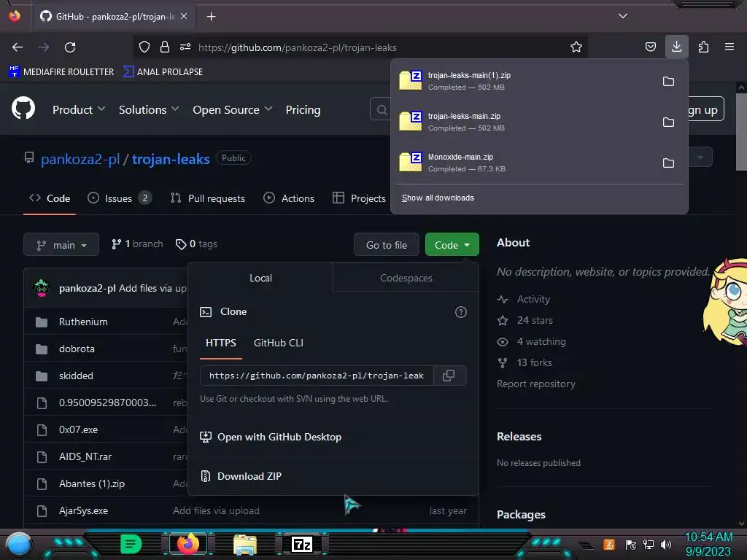Open the extensions puzzle icon
747x560 pixels.
pos(703,47)
